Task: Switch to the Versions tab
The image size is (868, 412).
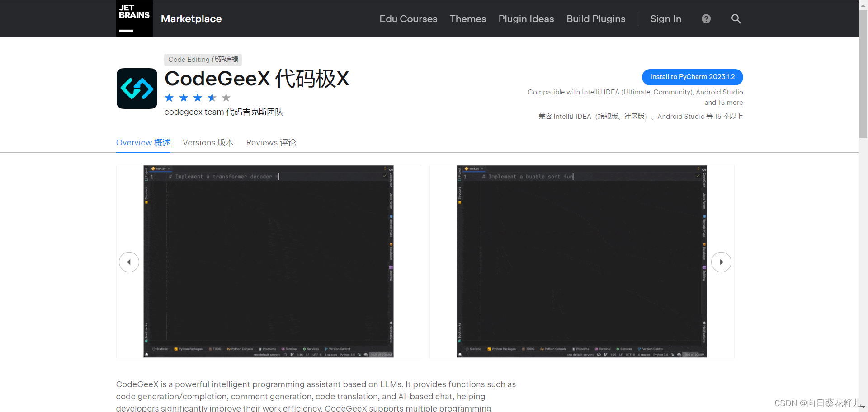Action: [x=208, y=143]
